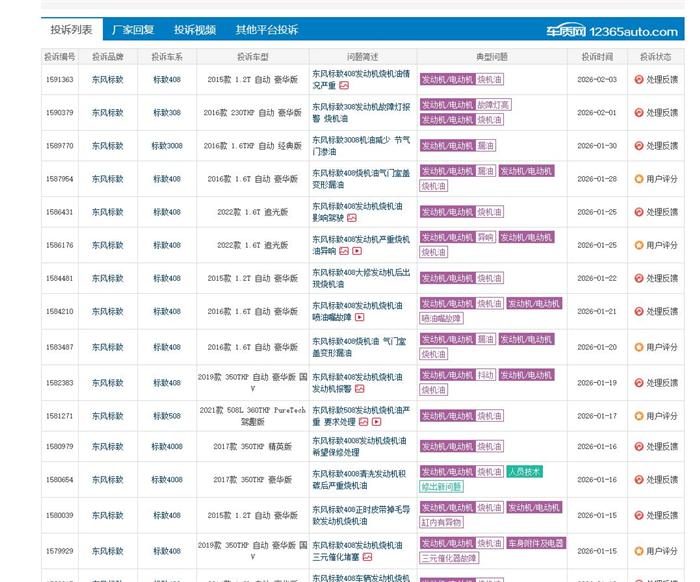Viewport: 700px width, 582px height.
Task: Open 标致508 series link in row 1581271
Action: pos(166,416)
